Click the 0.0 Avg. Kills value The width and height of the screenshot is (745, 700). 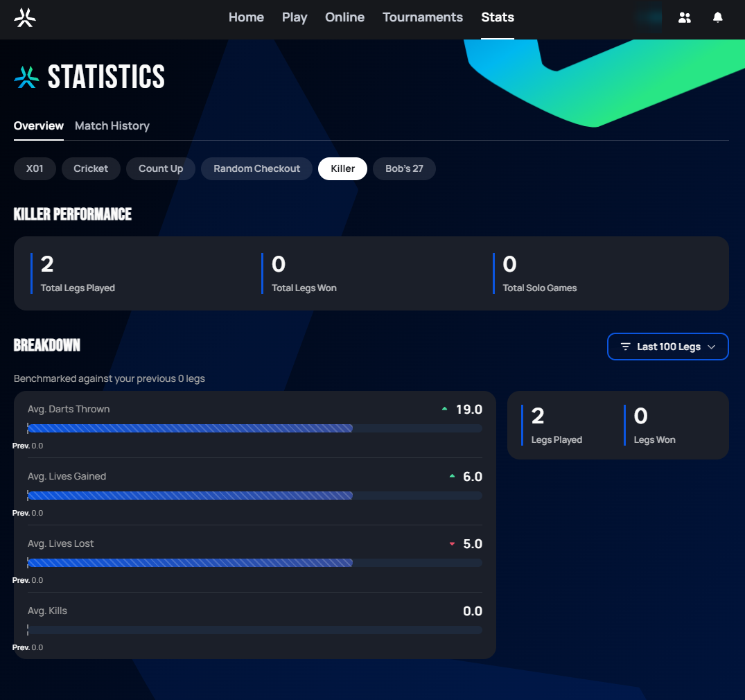click(472, 611)
